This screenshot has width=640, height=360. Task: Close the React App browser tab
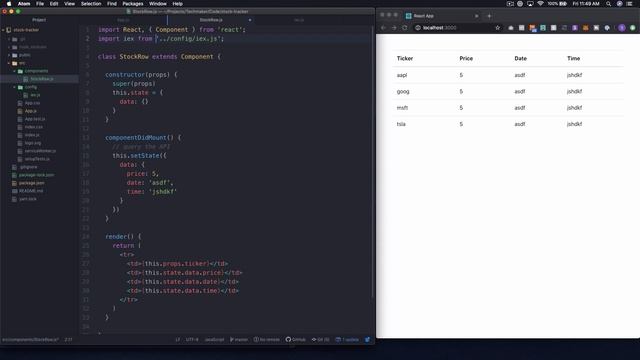476,16
